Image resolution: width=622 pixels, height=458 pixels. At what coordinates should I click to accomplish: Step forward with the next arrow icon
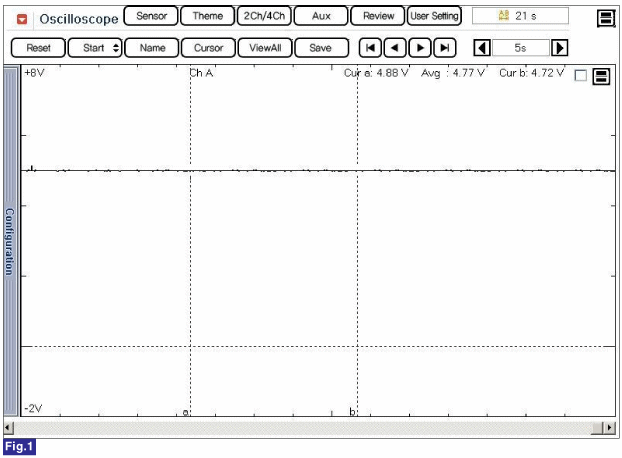pos(420,47)
